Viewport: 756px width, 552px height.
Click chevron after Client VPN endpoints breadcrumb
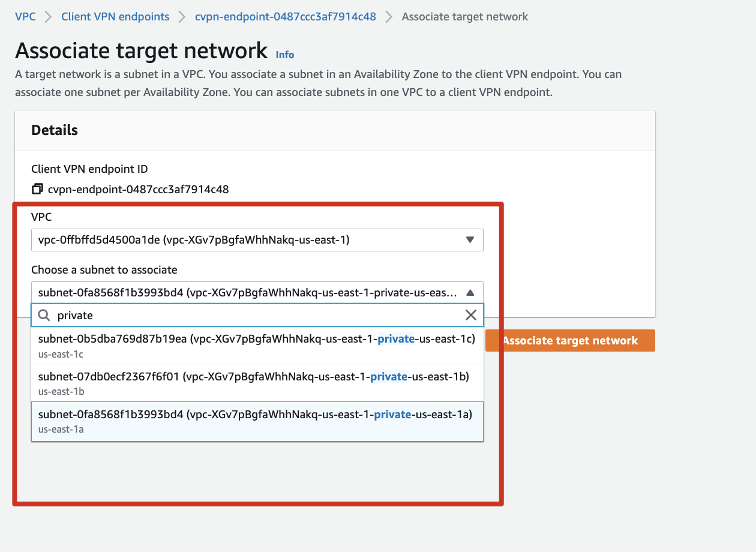click(182, 17)
